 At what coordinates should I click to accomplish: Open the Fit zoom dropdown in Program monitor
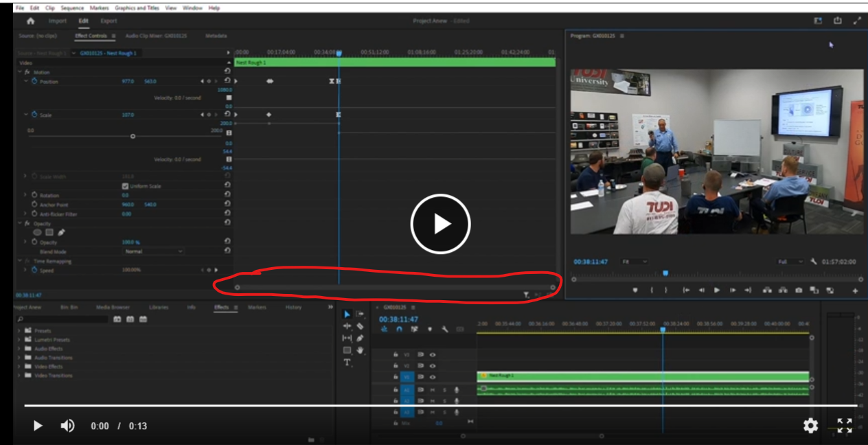634,262
